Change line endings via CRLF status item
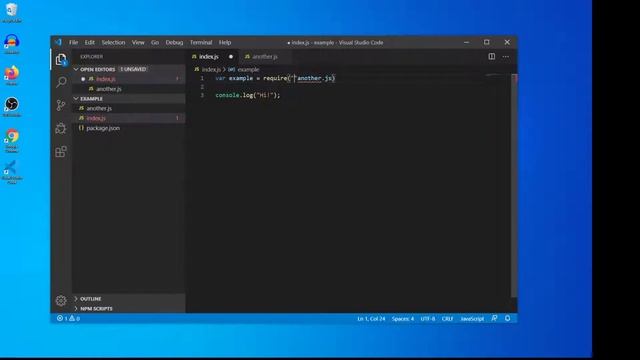This screenshot has width=640, height=360. point(447,319)
